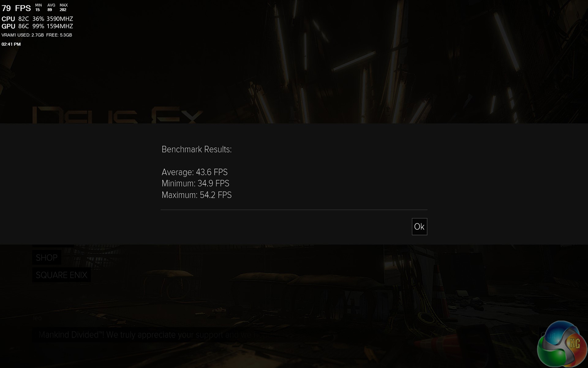Click the VRAM1 used and free readout
This screenshot has width=588, height=368.
coord(37,35)
